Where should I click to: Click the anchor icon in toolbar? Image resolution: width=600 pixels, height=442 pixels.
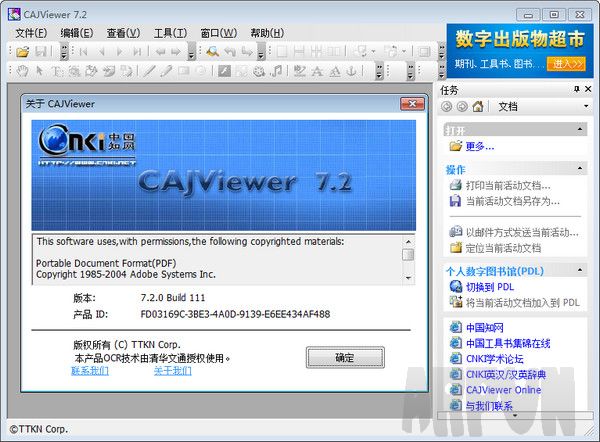click(351, 71)
